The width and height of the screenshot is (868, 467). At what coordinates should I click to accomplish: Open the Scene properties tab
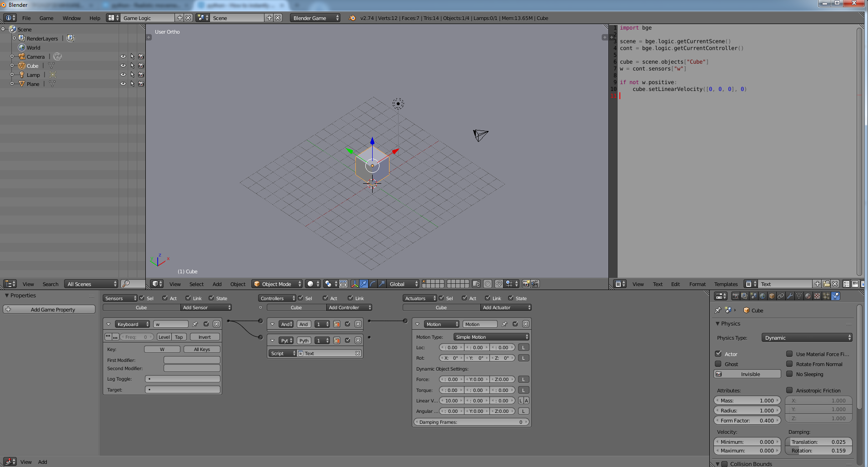pyautogui.click(x=753, y=296)
